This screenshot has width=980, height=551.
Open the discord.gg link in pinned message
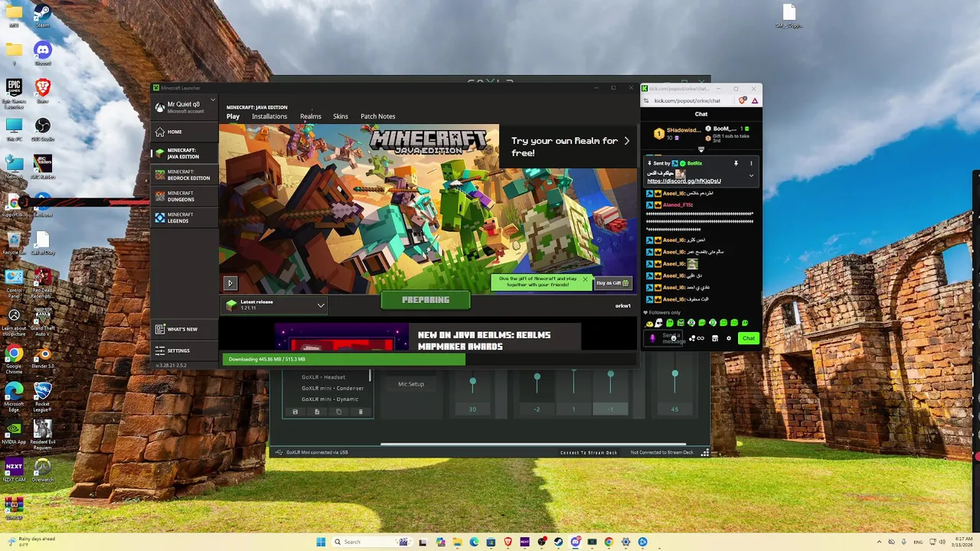point(684,181)
